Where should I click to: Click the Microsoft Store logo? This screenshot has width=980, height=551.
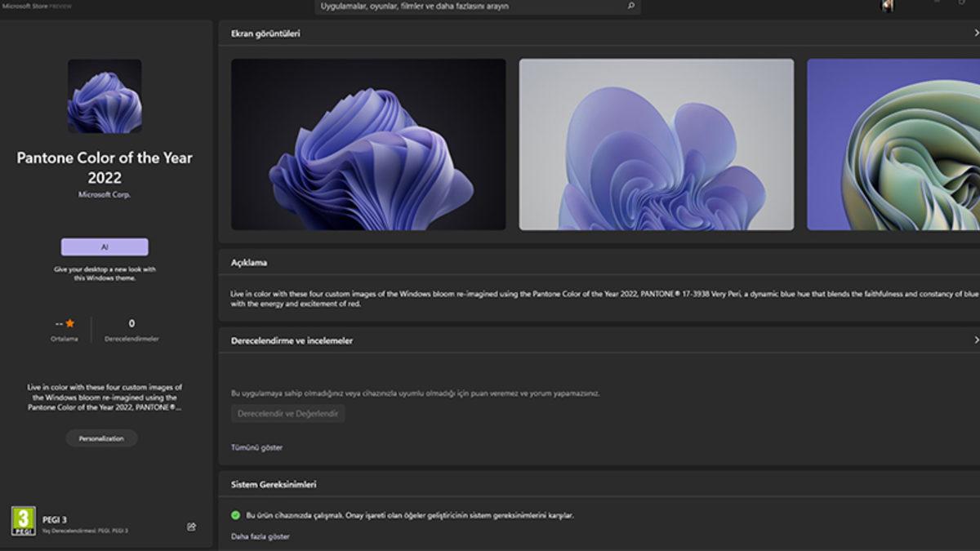[26, 6]
